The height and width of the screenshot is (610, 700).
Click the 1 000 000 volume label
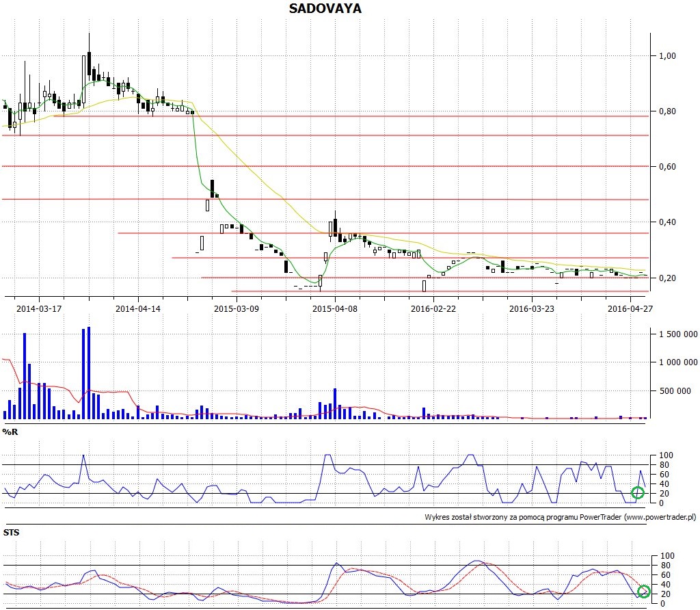(678, 362)
